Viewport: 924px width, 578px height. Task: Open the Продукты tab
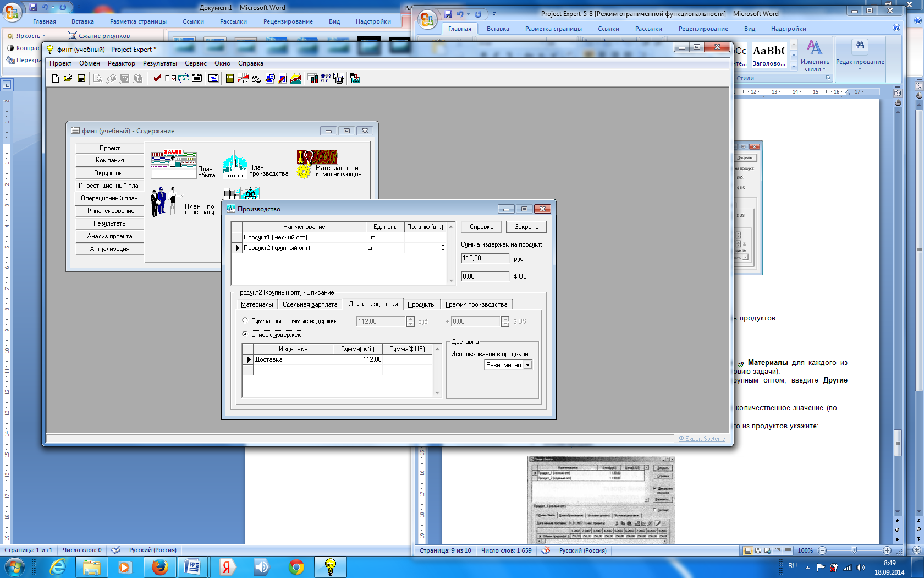point(421,304)
